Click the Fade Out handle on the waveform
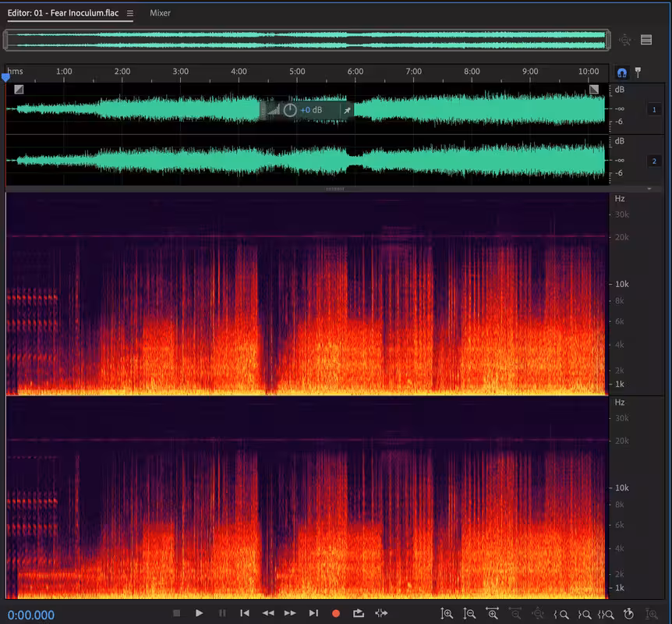The height and width of the screenshot is (624, 672). 594,89
